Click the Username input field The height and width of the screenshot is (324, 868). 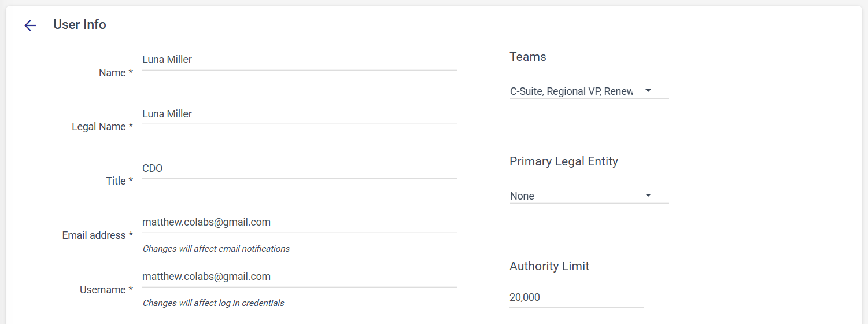click(x=299, y=277)
